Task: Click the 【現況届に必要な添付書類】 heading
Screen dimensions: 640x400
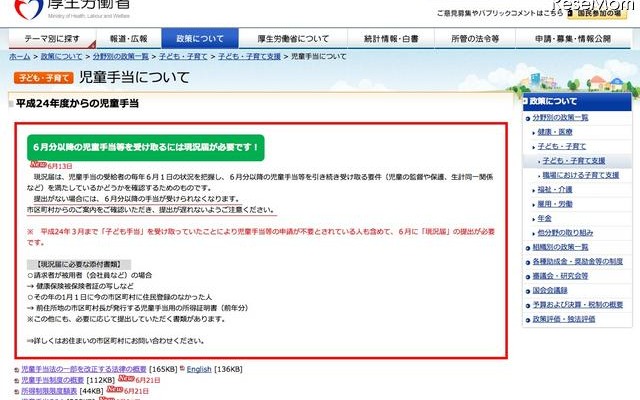Action: click(79, 264)
